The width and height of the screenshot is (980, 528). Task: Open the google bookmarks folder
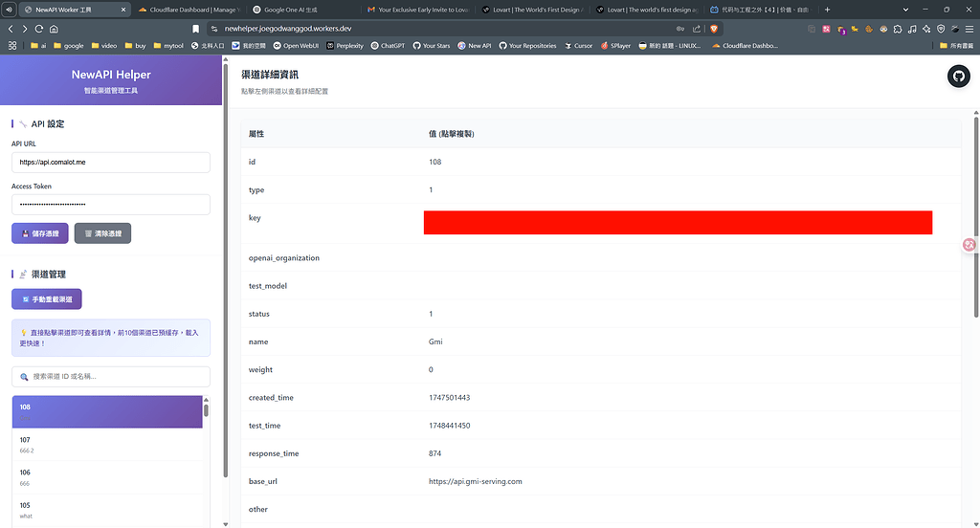[68, 46]
